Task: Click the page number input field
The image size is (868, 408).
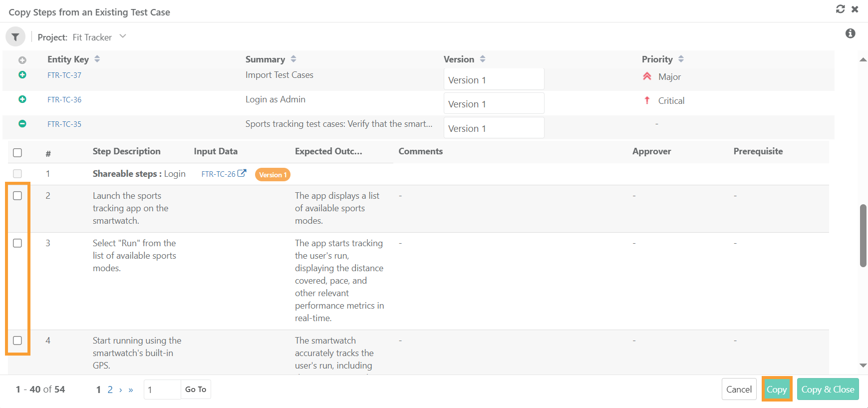Action: [x=162, y=390]
